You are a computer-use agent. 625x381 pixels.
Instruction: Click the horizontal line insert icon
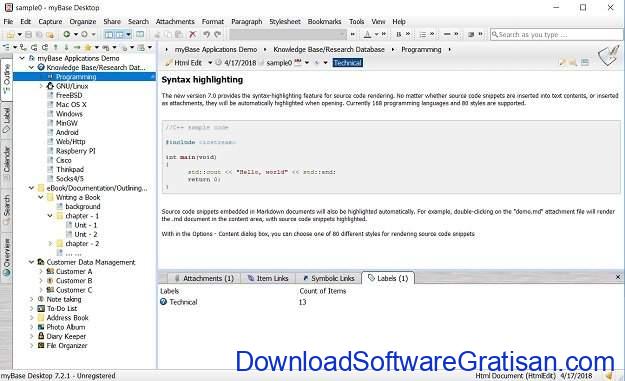[x=447, y=35]
